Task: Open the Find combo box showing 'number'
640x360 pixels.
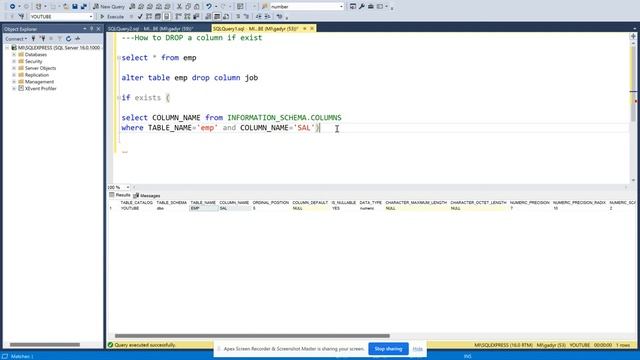Action: coord(307,7)
